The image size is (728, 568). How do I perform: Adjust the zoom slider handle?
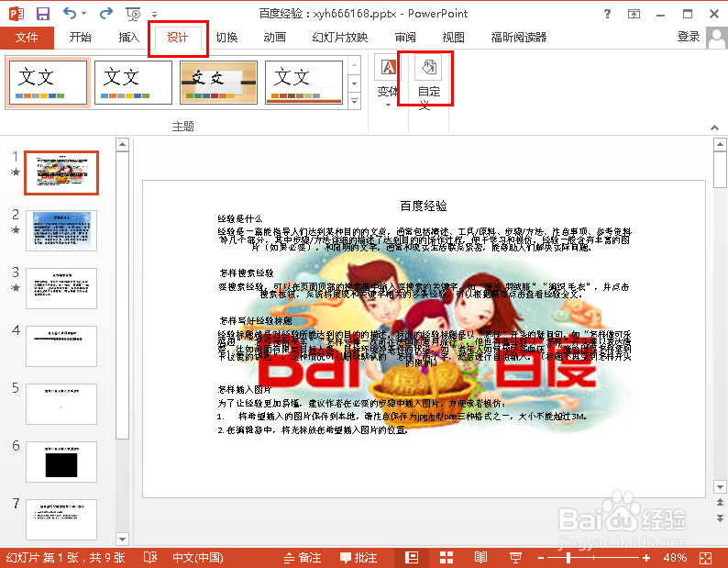coord(568,557)
